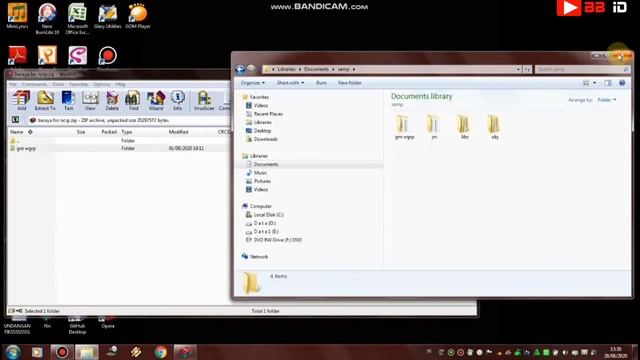Screen dimensions: 640x360
Task: Run the Test tool in WinRAR
Action: click(x=68, y=100)
